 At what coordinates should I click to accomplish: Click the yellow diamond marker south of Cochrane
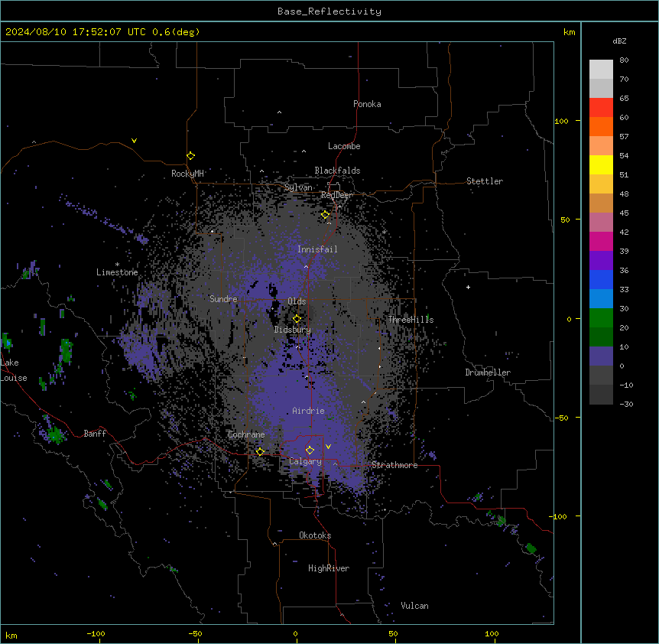pos(260,452)
